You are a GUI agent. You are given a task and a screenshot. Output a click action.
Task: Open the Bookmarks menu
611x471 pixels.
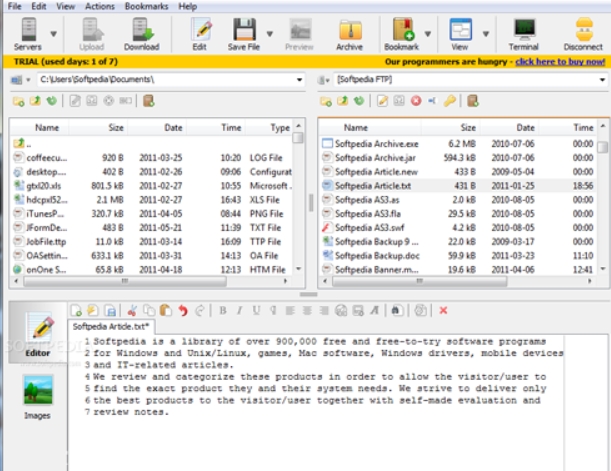tap(146, 6)
